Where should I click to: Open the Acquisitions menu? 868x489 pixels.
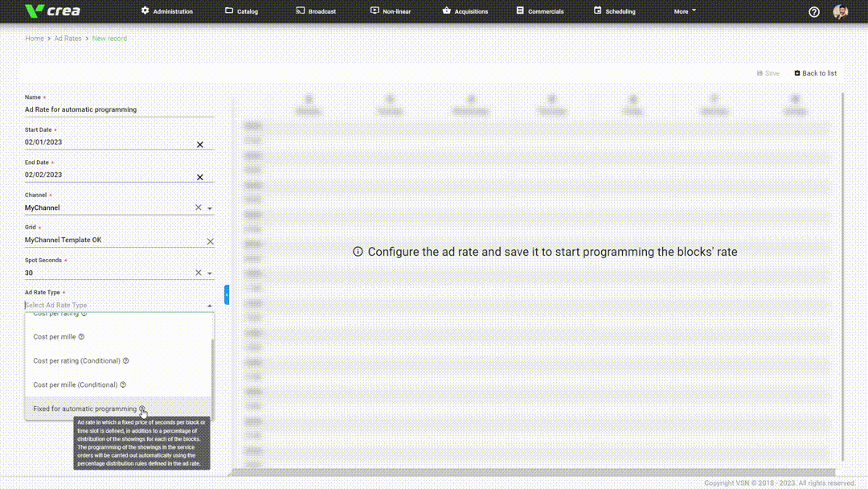click(465, 11)
